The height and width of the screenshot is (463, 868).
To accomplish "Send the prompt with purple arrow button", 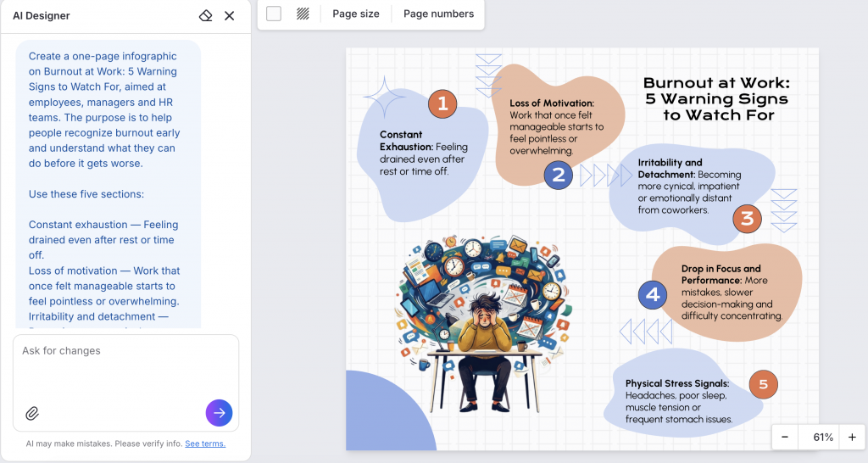I will coord(220,413).
